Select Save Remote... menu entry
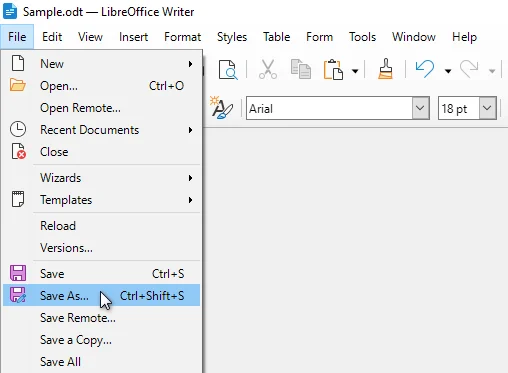Screen dimensions: 508x373 pyautogui.click(x=101, y=318)
